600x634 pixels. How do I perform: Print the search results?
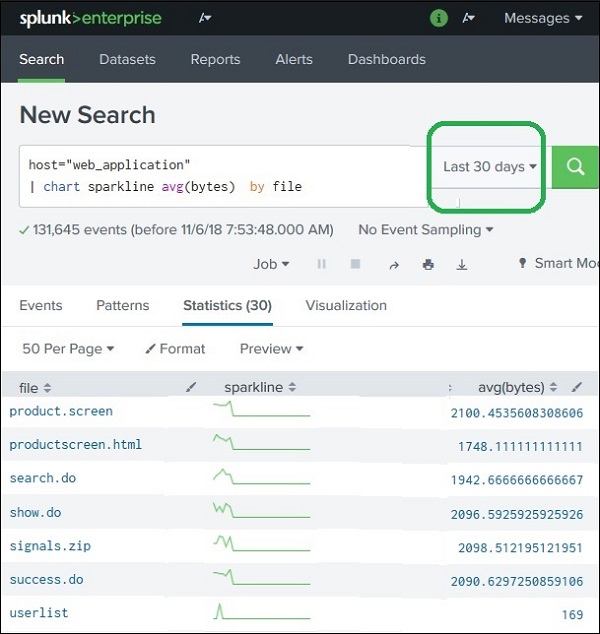pos(428,264)
